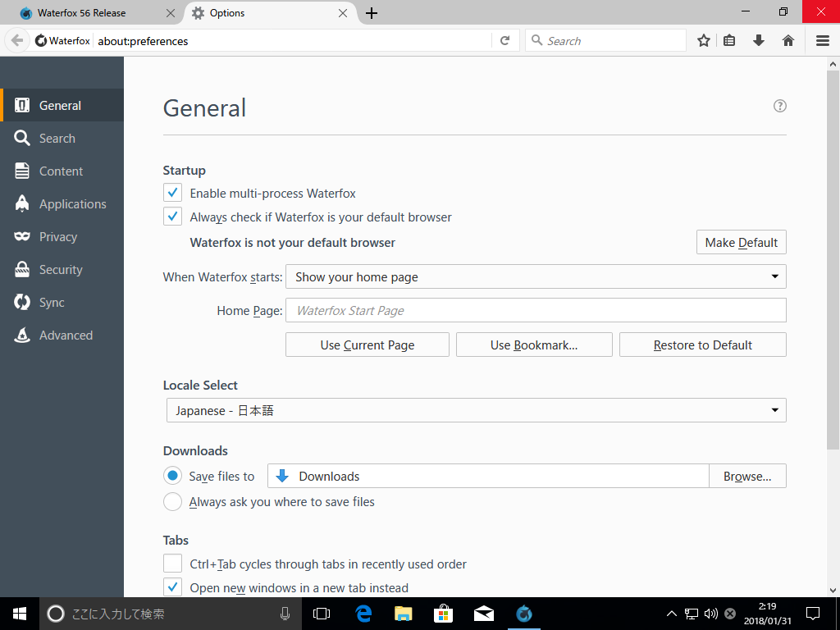
Task: Open Search preferences category
Action: point(62,138)
